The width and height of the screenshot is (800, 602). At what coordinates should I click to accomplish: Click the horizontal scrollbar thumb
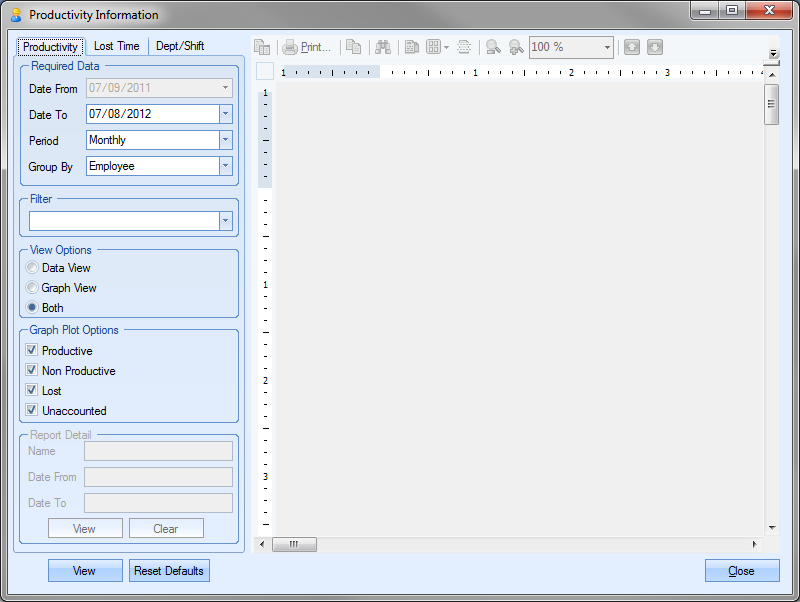[x=294, y=545]
